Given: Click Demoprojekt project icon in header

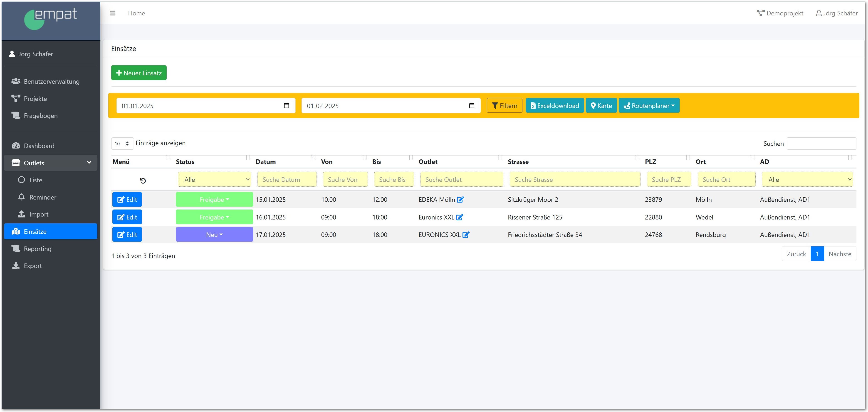Looking at the screenshot, I should tap(761, 13).
